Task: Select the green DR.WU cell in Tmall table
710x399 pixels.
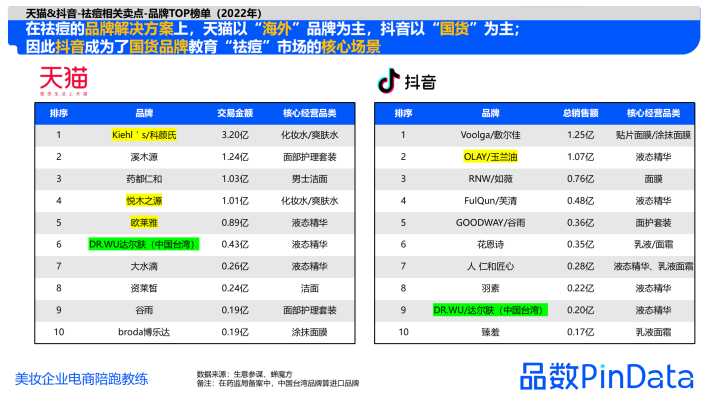Action: (144, 245)
